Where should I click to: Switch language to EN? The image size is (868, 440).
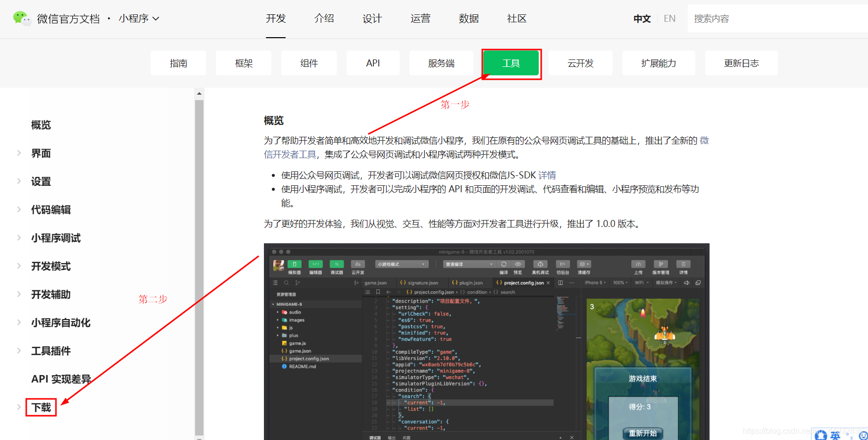tap(669, 18)
